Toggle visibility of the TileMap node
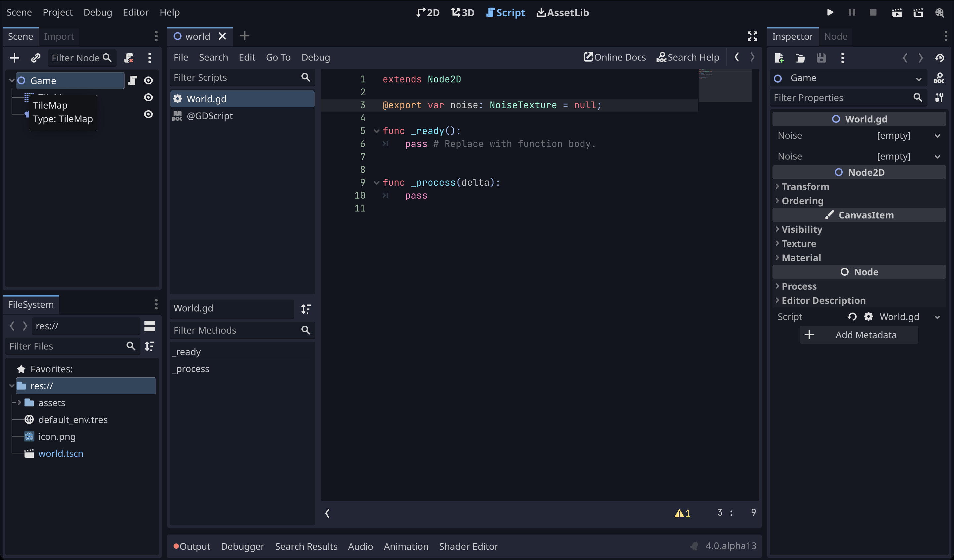The width and height of the screenshot is (954, 560). (x=148, y=97)
